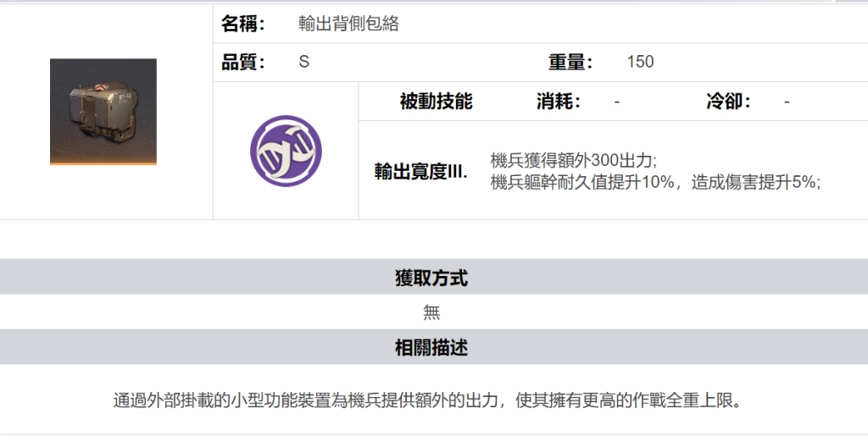868x442 pixels.
Task: Click the 名稱: label
Action: [x=243, y=23]
